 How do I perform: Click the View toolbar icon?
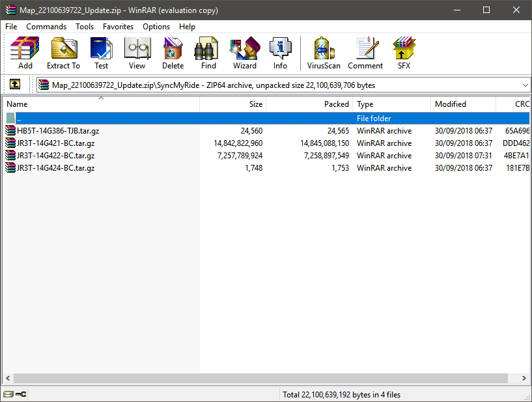(x=137, y=53)
